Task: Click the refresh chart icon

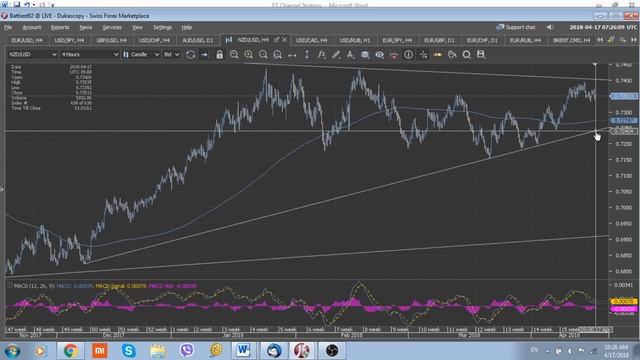Action: point(190,54)
